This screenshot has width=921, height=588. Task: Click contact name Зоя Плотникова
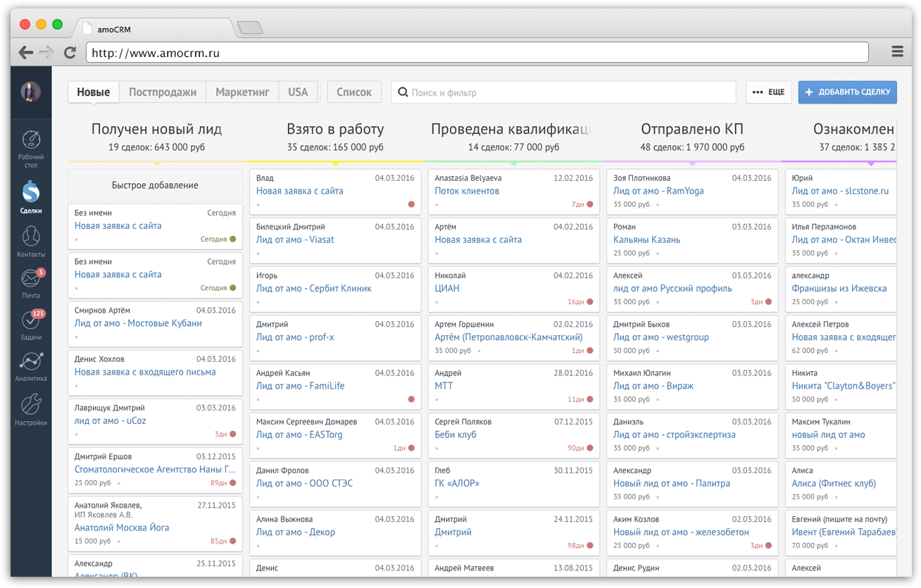point(641,178)
